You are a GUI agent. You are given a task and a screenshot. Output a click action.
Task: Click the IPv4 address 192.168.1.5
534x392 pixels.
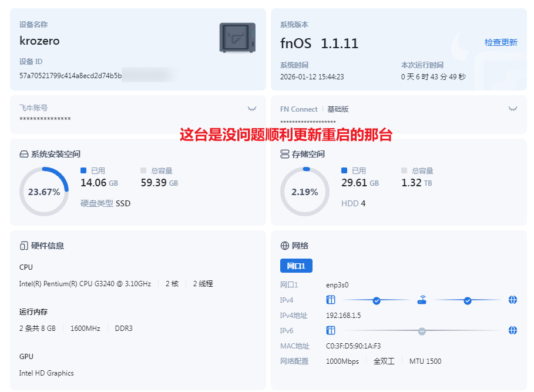tap(343, 316)
